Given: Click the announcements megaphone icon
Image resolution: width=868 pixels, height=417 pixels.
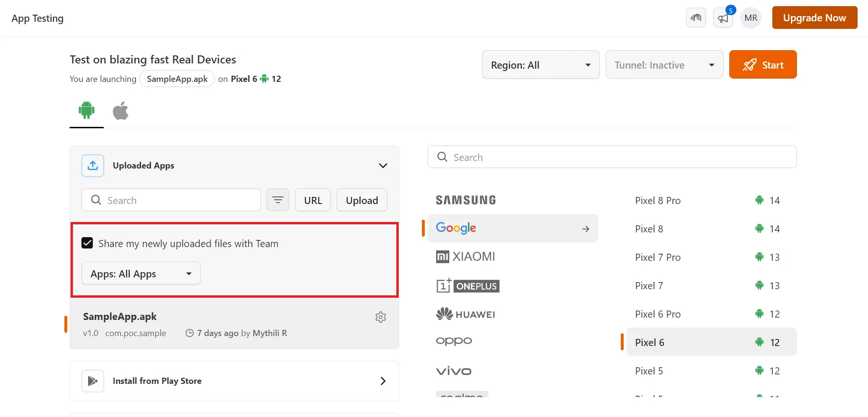Looking at the screenshot, I should (x=723, y=18).
